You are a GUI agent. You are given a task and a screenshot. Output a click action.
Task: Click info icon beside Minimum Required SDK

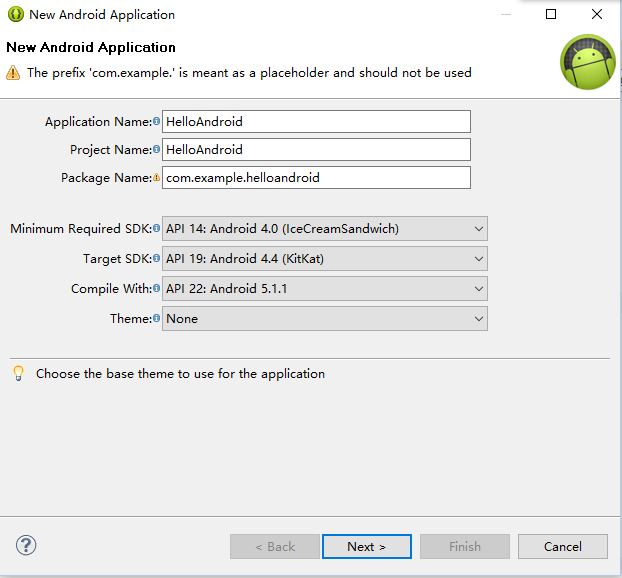pos(156,229)
